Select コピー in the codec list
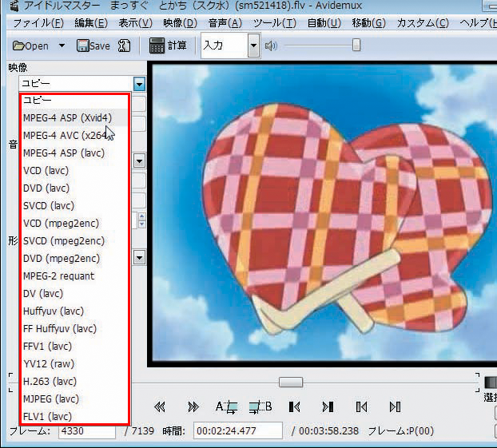497x448 pixels. [x=74, y=100]
